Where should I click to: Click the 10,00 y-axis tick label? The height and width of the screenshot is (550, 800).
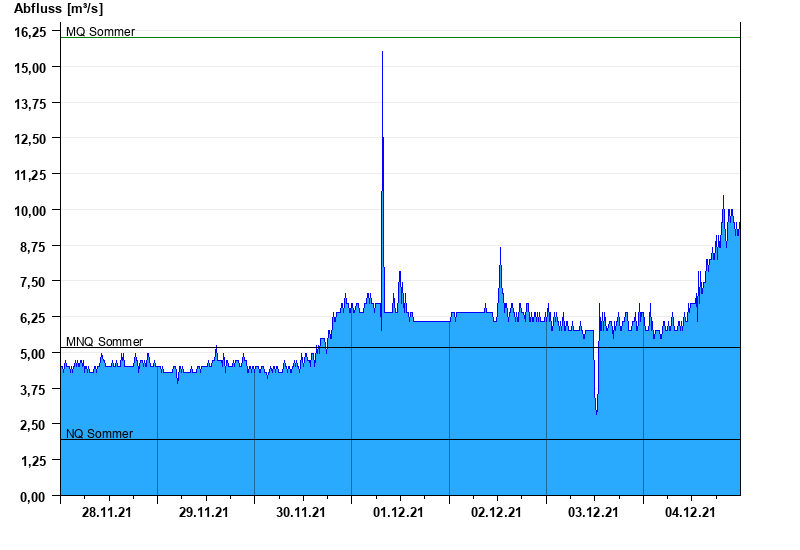point(30,210)
